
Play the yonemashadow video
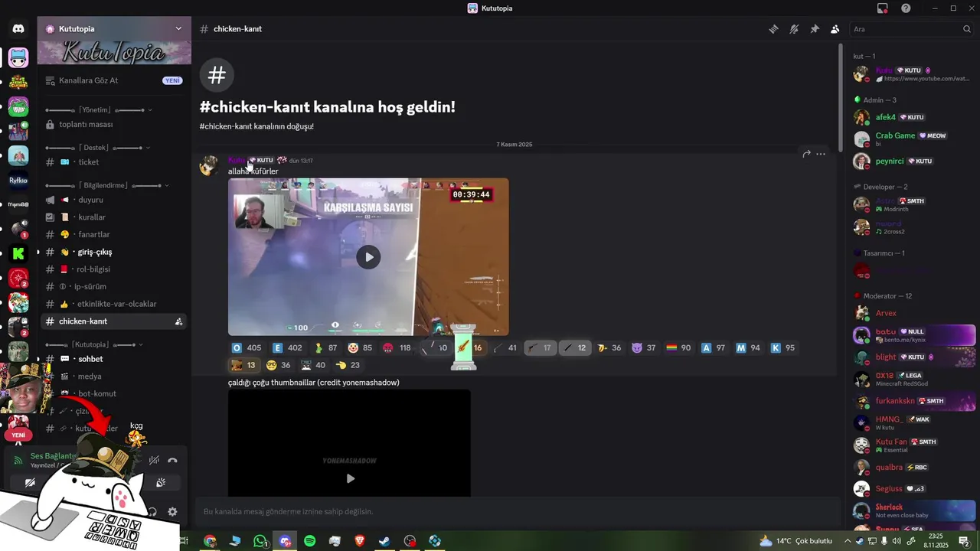click(x=350, y=478)
